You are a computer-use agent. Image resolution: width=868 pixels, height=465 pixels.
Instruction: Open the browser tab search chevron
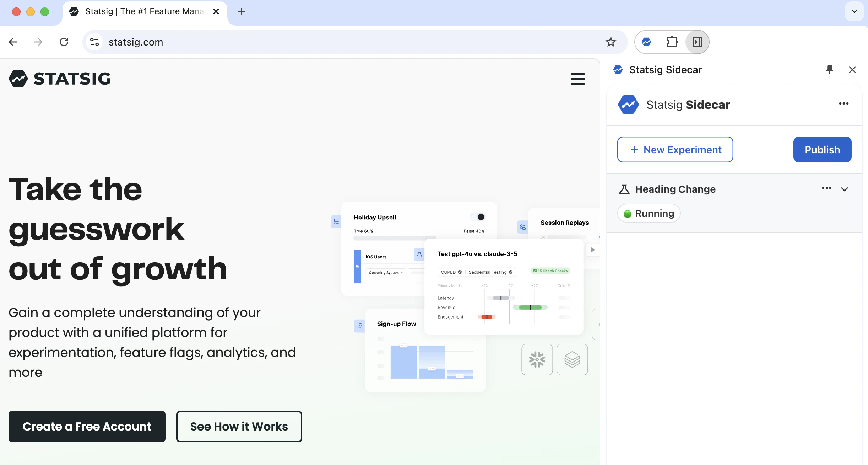pyautogui.click(x=854, y=11)
